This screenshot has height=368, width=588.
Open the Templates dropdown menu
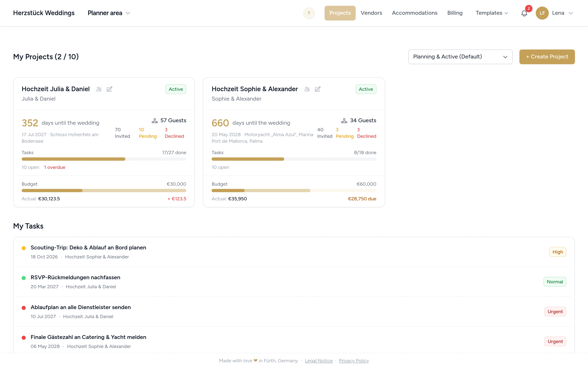click(x=492, y=13)
